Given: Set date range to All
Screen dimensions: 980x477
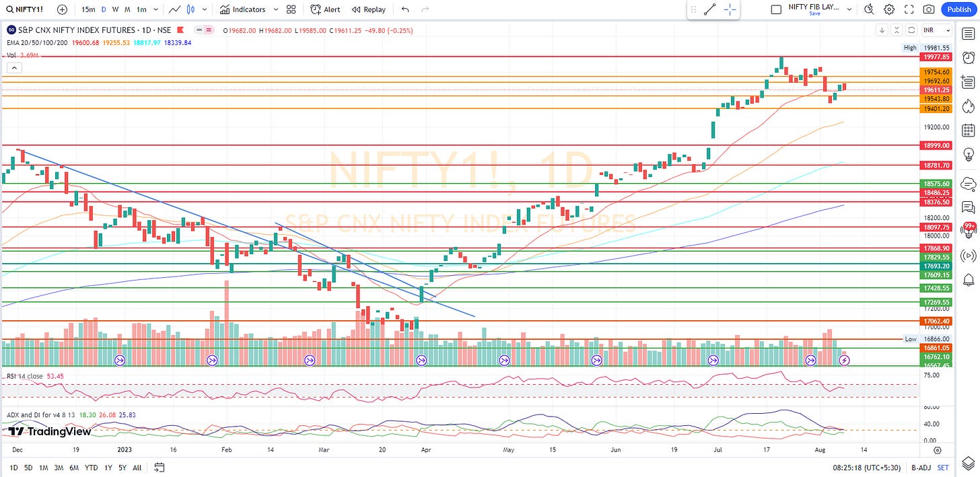Looking at the screenshot, I should click(137, 467).
